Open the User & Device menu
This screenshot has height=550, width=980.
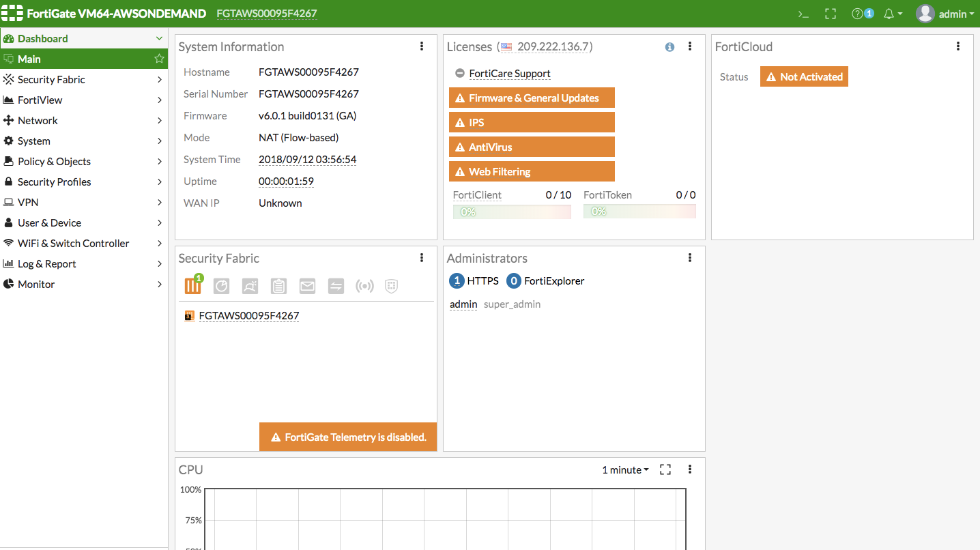[x=84, y=222]
